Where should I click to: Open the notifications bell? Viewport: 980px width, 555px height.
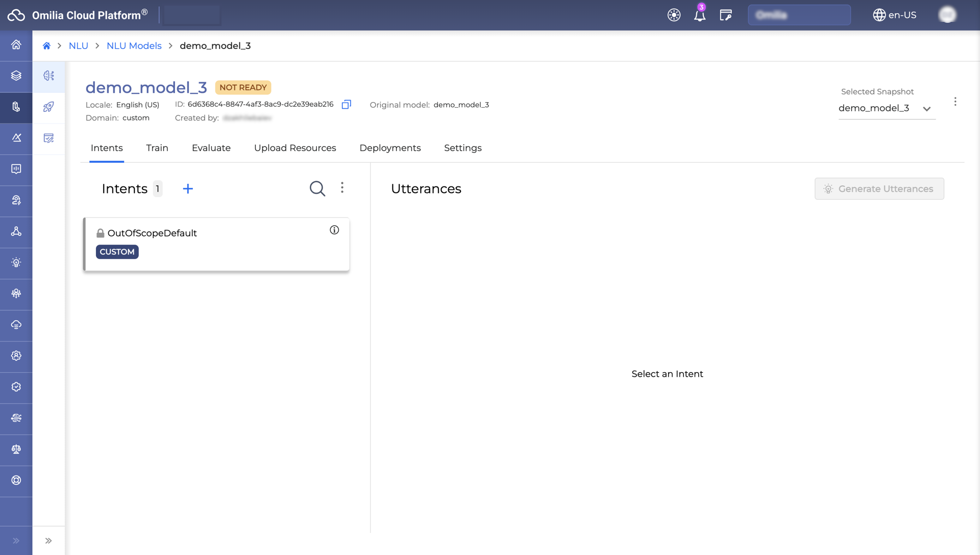699,15
